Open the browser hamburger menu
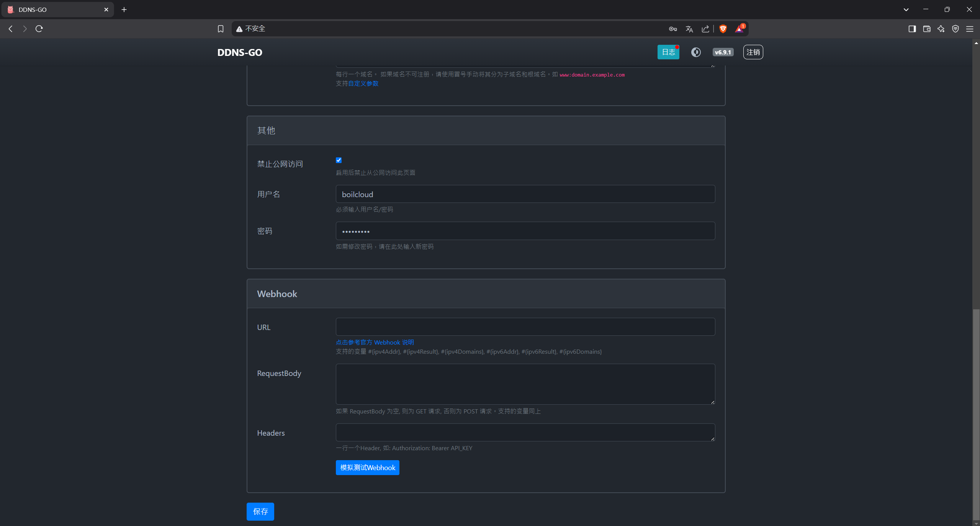Image resolution: width=980 pixels, height=526 pixels. coord(970,29)
